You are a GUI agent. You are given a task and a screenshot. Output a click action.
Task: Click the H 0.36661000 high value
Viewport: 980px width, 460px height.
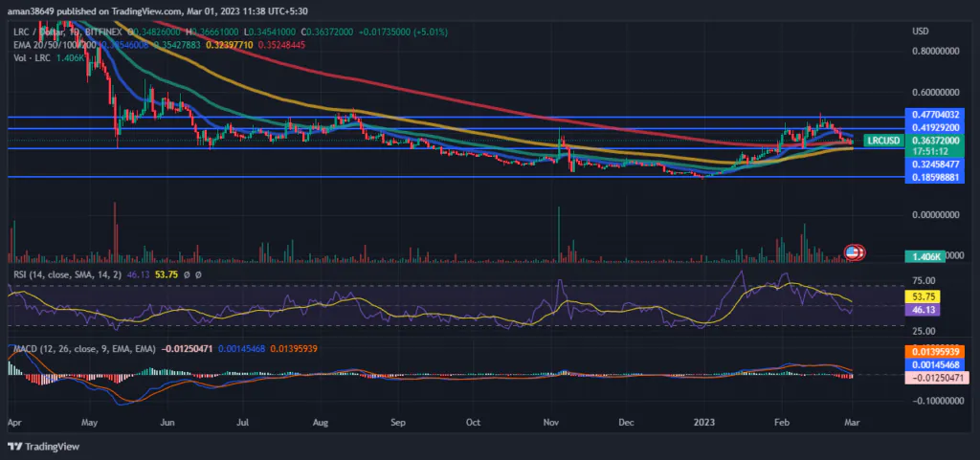click(x=213, y=32)
